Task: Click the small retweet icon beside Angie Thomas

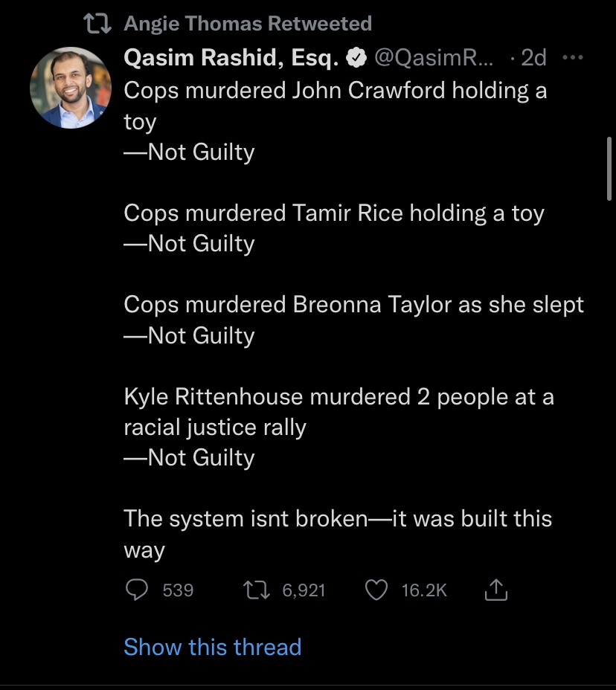Action: point(97,24)
